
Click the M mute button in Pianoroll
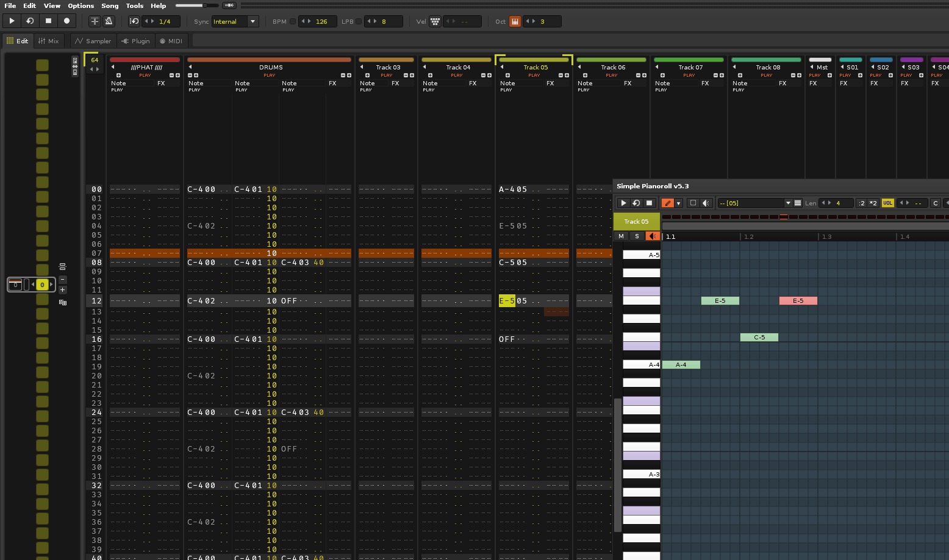coord(621,236)
